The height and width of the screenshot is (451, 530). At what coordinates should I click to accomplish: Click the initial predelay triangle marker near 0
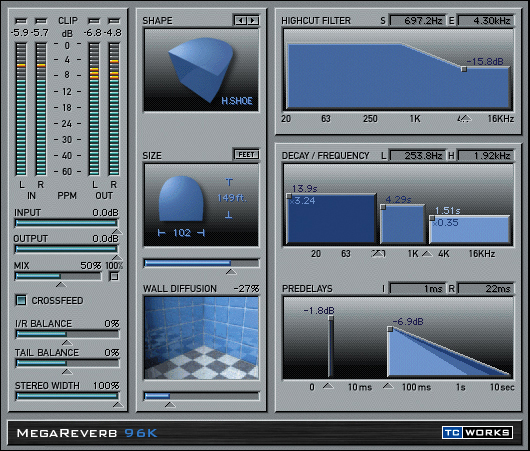[x=328, y=386]
